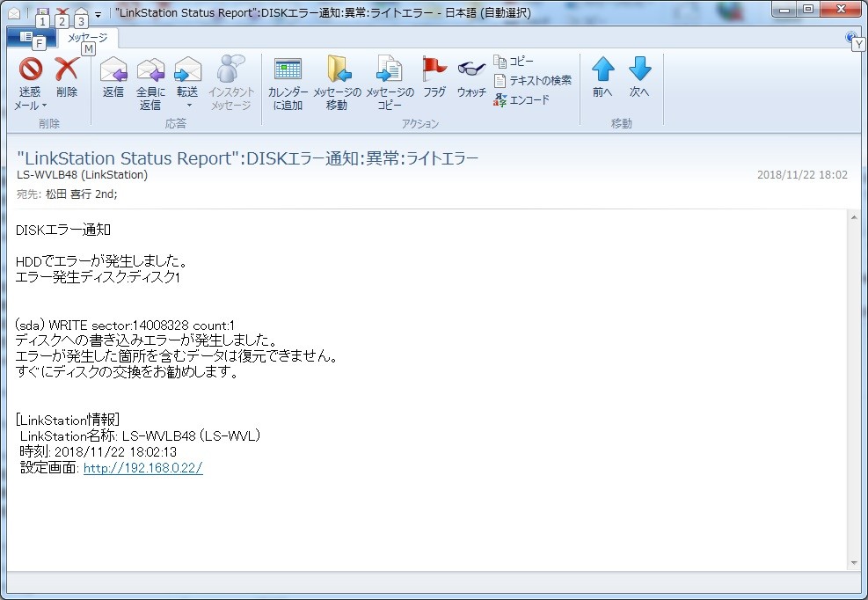Screen dimensions: 868x600
Task: Click the text '時刻: 2018/11/22 18:02:13'
Action: coord(98,452)
